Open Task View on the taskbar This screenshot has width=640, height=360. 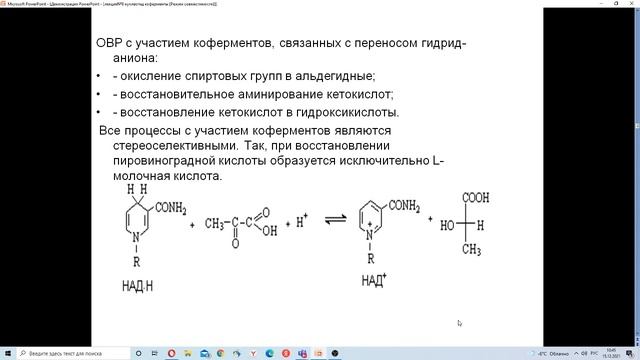[x=155, y=353]
